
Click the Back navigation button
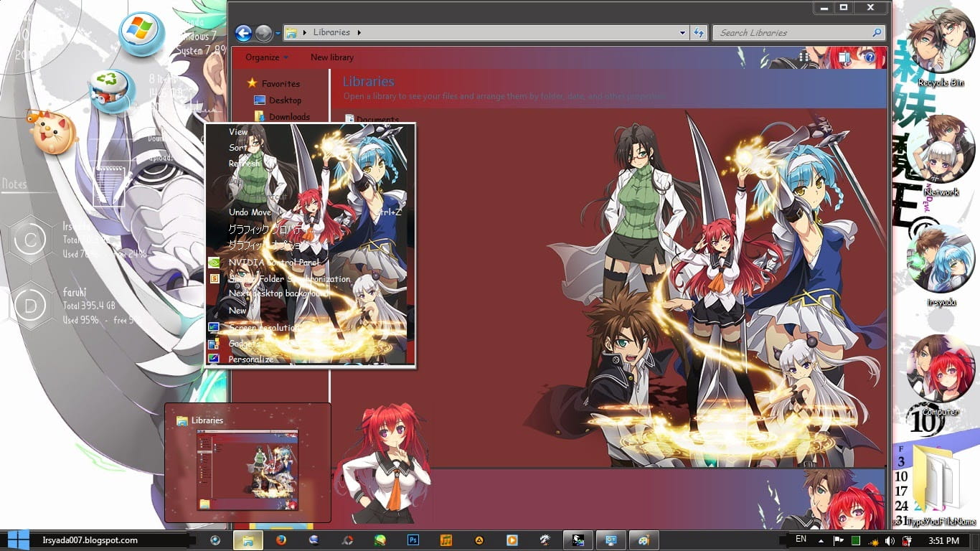243,32
